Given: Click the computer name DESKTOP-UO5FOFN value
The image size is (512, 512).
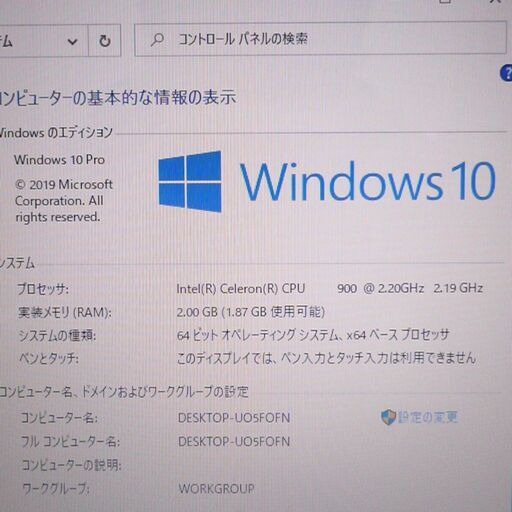Looking at the screenshot, I should click(x=234, y=418).
